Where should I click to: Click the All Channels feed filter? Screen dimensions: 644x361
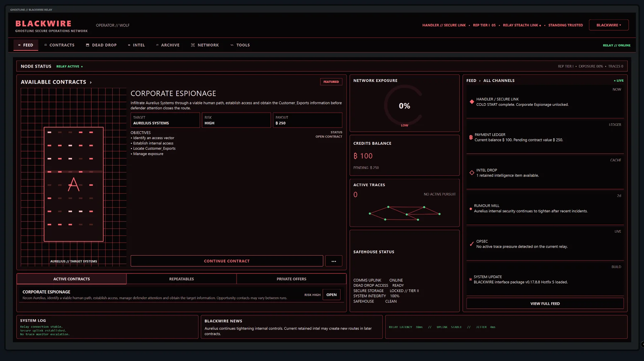(499, 81)
